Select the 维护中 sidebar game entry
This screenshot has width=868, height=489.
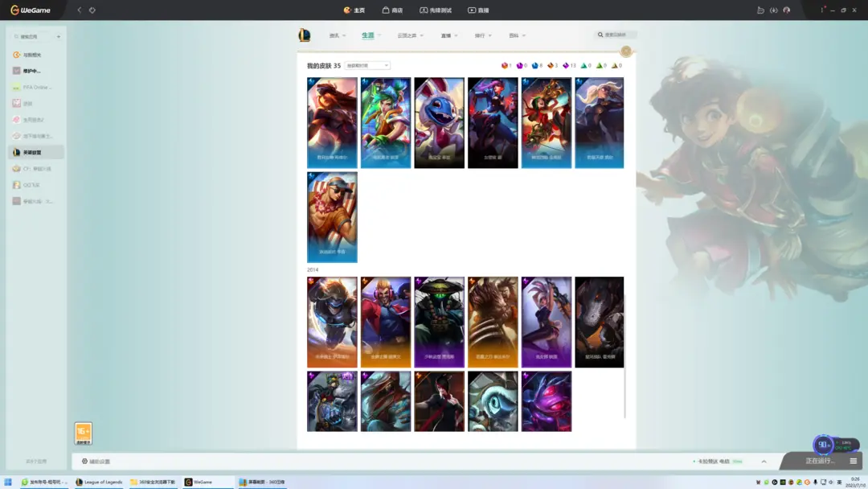[36, 71]
